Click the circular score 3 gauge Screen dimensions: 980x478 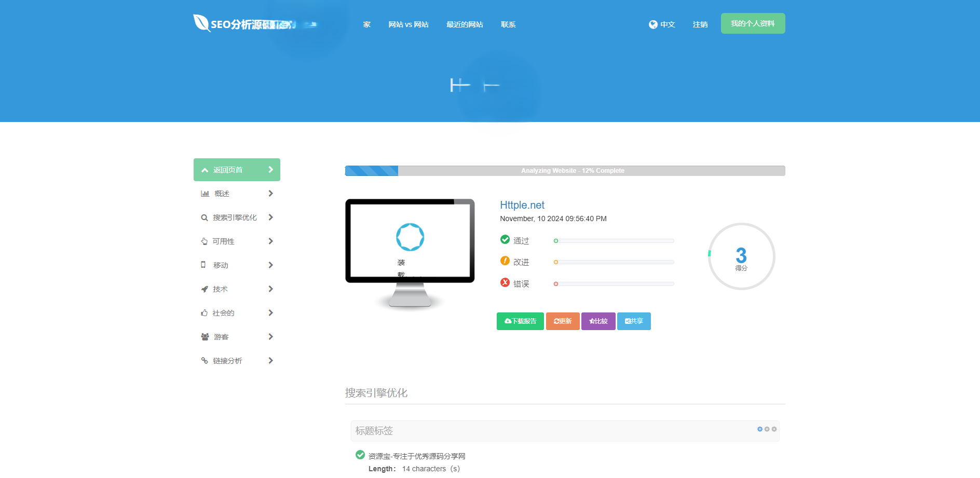[741, 256]
